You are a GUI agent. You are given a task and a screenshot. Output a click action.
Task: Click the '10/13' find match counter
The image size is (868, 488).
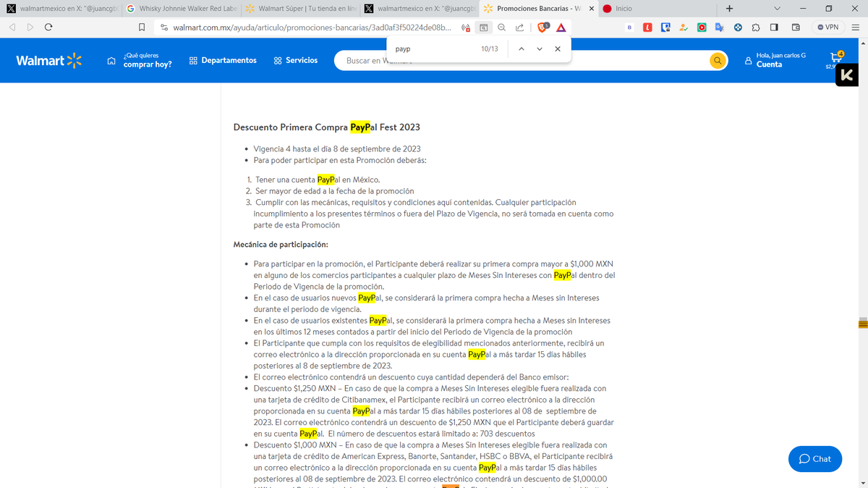(490, 49)
